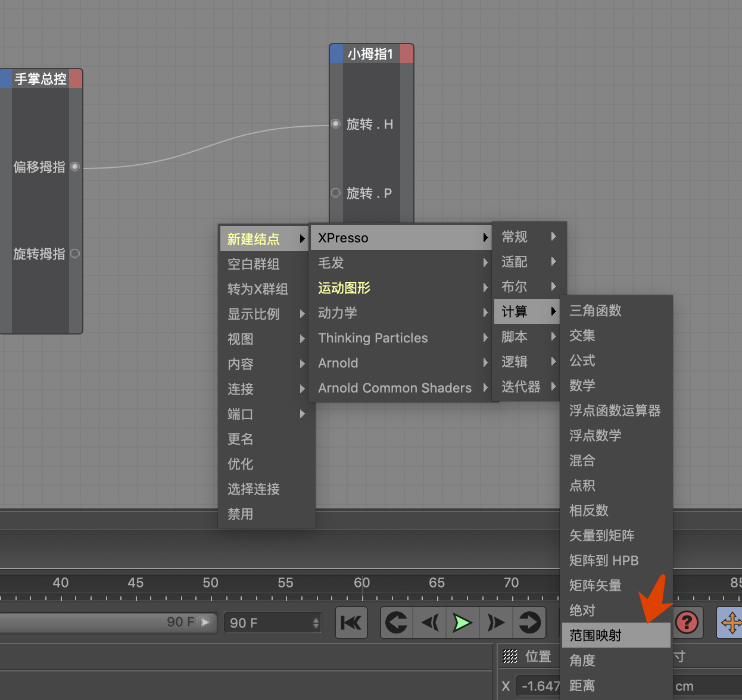Image resolution: width=742 pixels, height=700 pixels.
Task: Expand the Thinking Particles submenu
Action: 401,337
